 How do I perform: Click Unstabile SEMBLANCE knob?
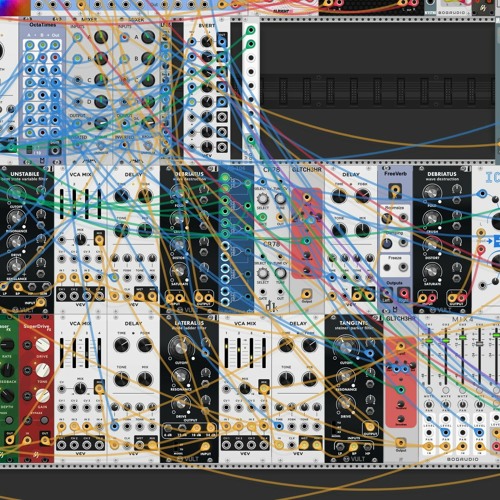click(15, 266)
